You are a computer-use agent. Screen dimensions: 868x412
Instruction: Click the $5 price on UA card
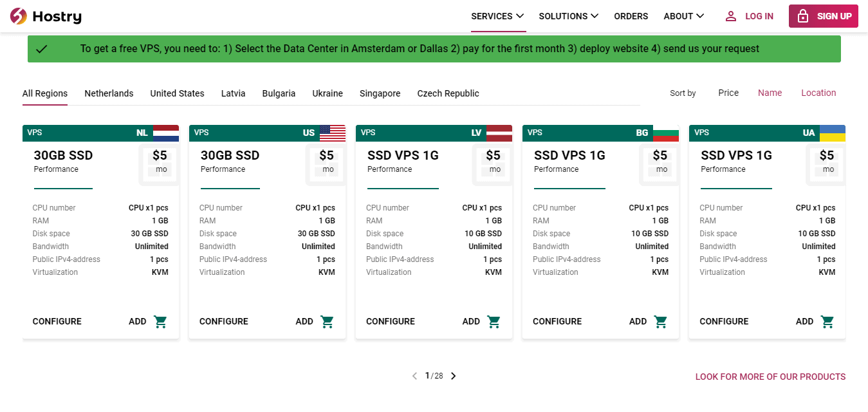[x=826, y=155]
